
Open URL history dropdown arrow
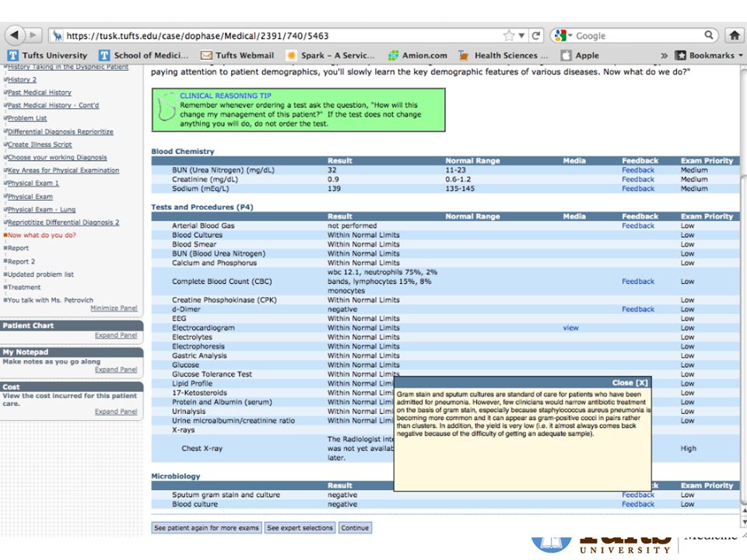coord(521,36)
